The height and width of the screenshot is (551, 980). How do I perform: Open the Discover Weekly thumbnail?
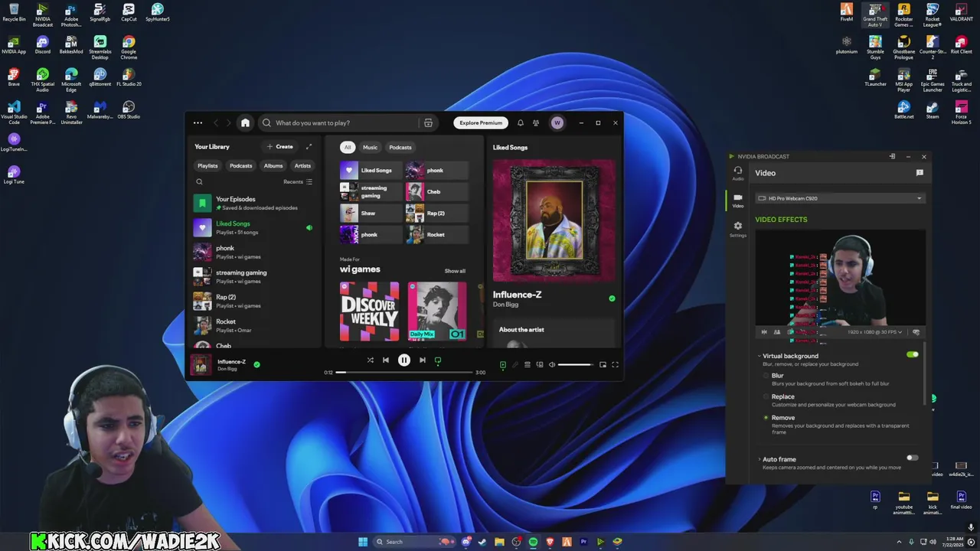pos(369,311)
